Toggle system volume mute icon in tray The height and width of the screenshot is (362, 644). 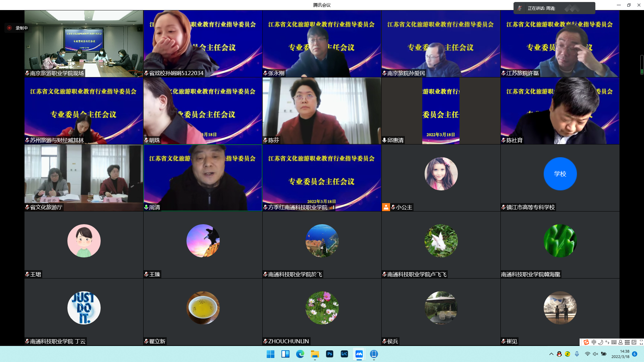coord(595,354)
